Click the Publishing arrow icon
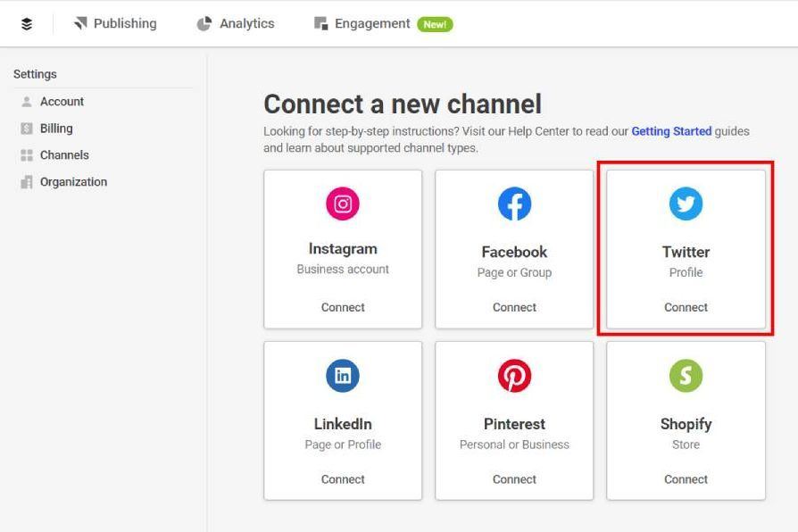Screen dimensions: 798x532 80,23
